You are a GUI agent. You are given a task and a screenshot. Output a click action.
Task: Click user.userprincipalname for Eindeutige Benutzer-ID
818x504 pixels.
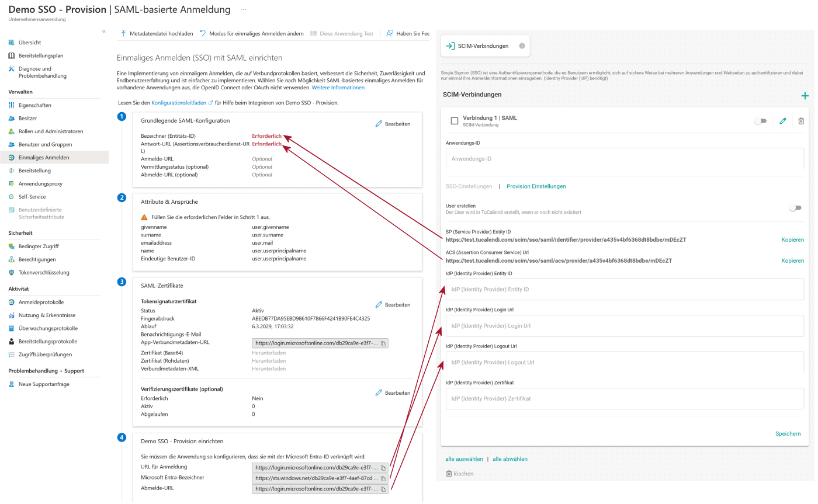click(x=279, y=258)
